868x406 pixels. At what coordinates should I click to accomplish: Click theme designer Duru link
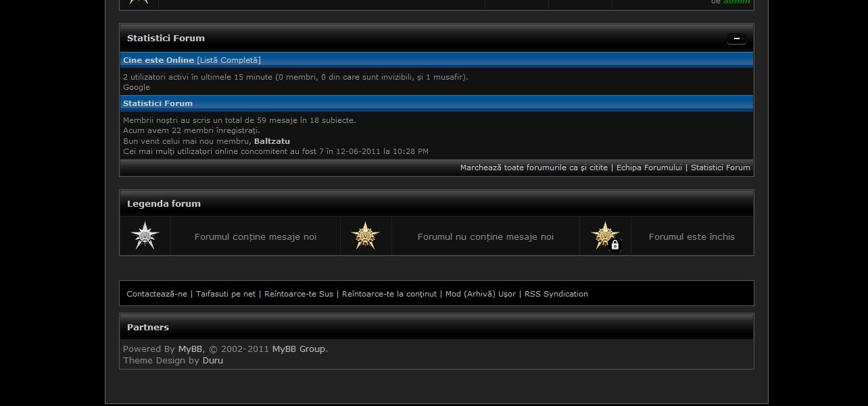pyautogui.click(x=212, y=361)
